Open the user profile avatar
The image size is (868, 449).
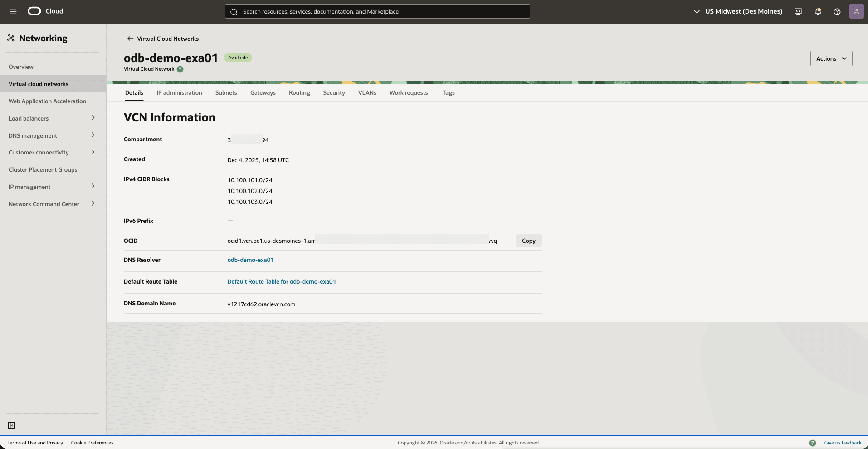857,11
